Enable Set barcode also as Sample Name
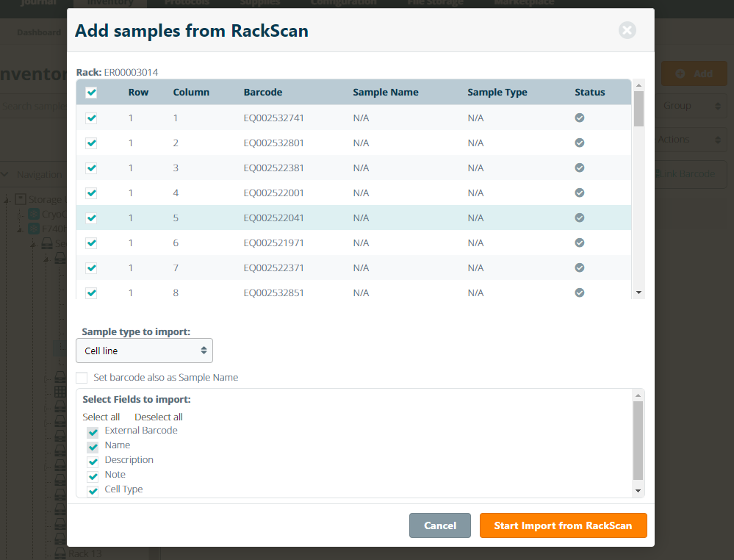 click(82, 378)
